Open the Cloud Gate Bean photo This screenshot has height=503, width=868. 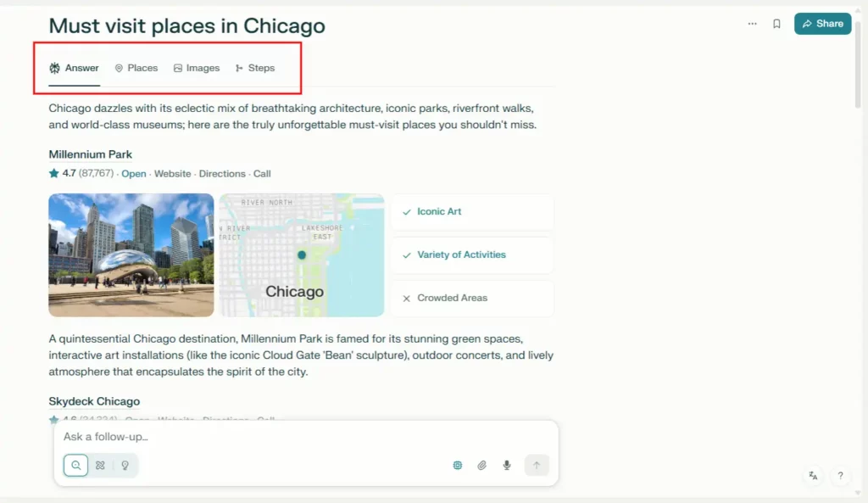coord(131,254)
